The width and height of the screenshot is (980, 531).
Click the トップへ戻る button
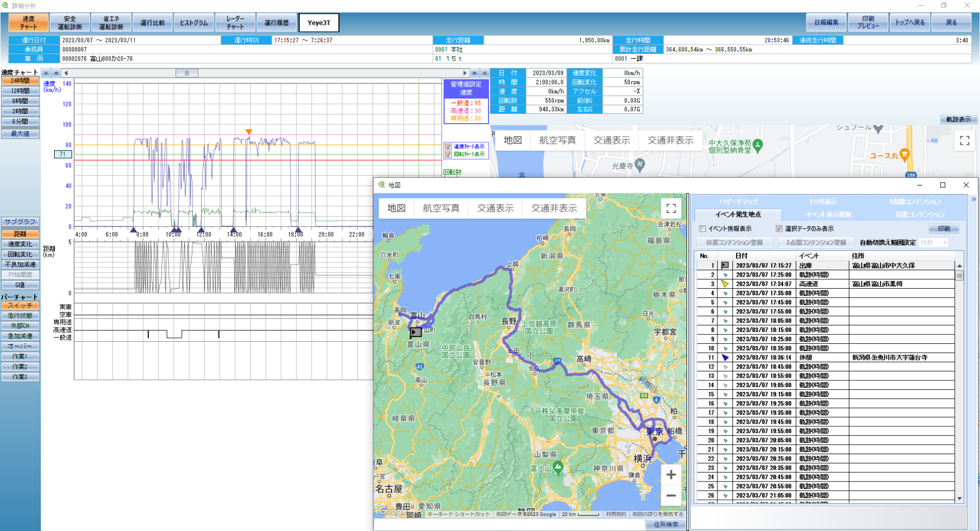(910, 23)
